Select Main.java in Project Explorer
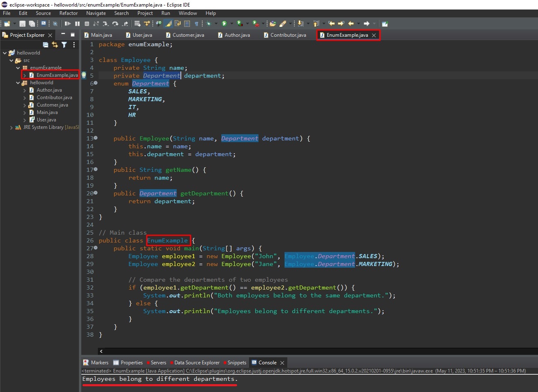538x392 pixels. (47, 112)
